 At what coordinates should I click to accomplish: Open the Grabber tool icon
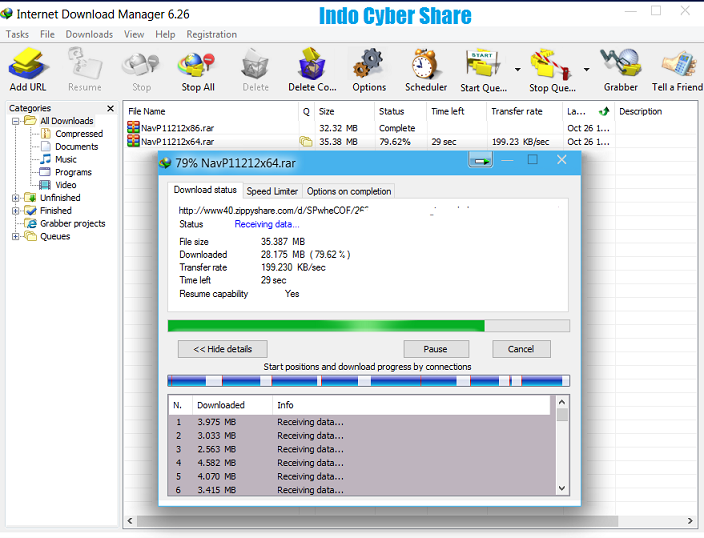tap(620, 63)
